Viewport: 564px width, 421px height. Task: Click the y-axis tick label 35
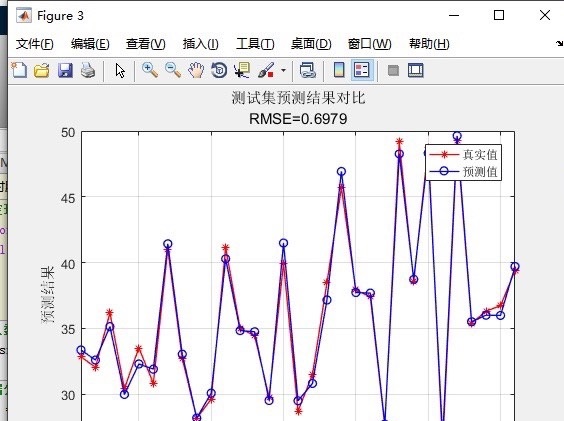[x=68, y=330]
